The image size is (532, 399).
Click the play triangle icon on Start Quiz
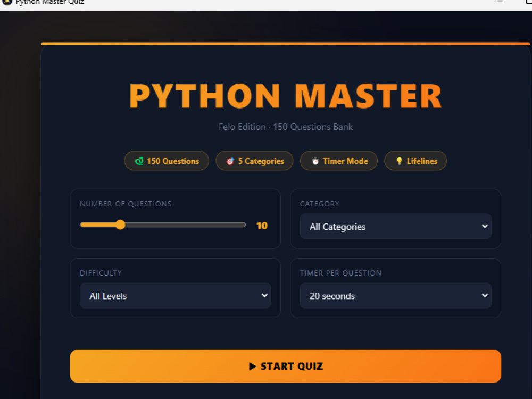click(x=252, y=367)
